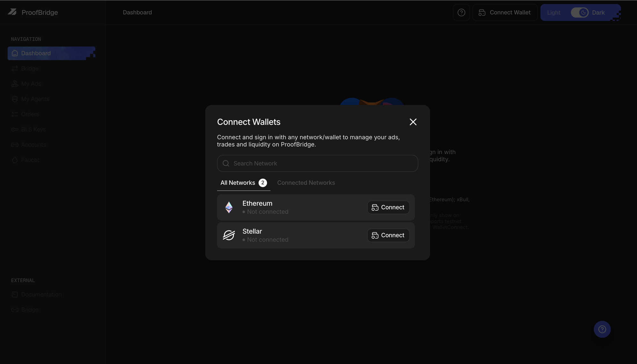Open Bridge in the navigation section

(x=51, y=68)
